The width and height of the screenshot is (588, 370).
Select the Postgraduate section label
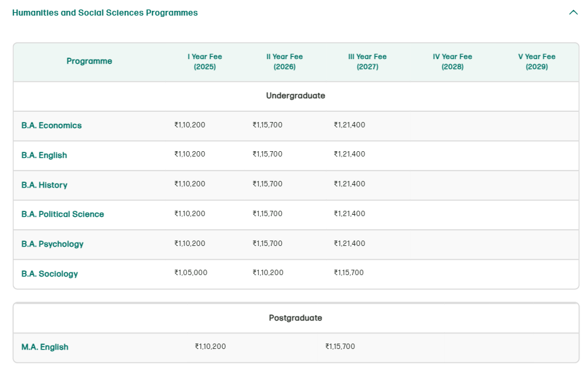295,318
